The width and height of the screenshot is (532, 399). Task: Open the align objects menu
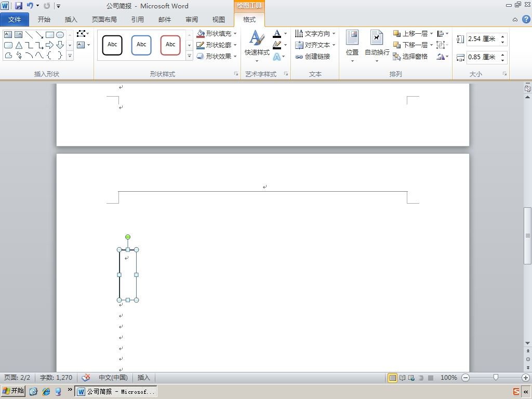443,34
